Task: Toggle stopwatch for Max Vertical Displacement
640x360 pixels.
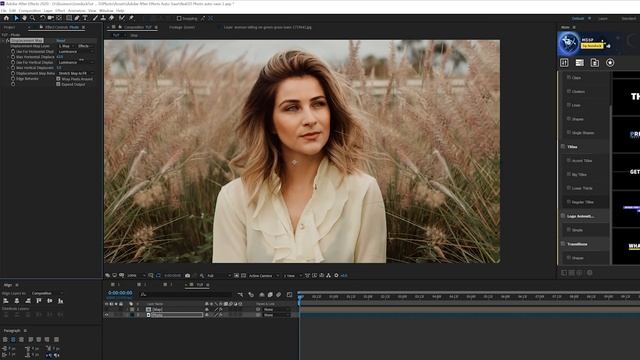Action: click(13, 68)
